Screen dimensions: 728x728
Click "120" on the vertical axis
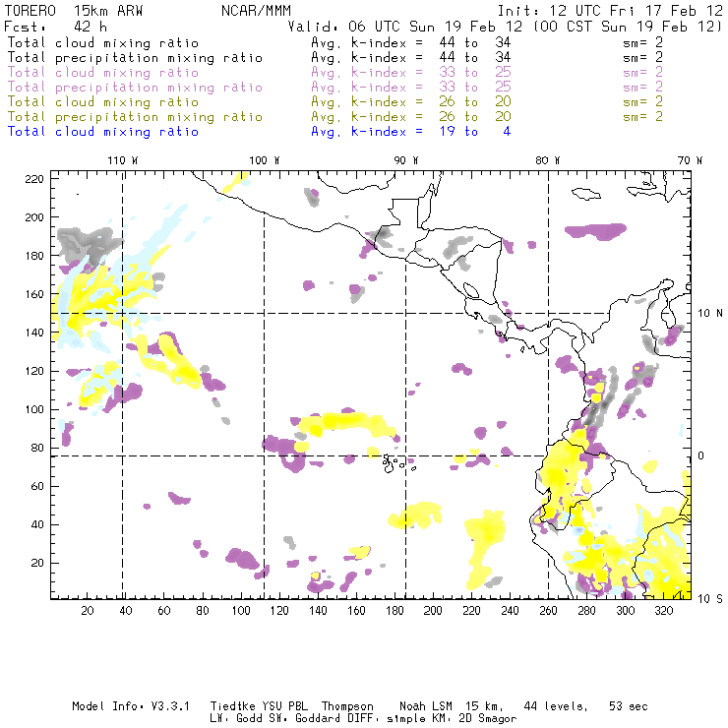click(x=34, y=371)
